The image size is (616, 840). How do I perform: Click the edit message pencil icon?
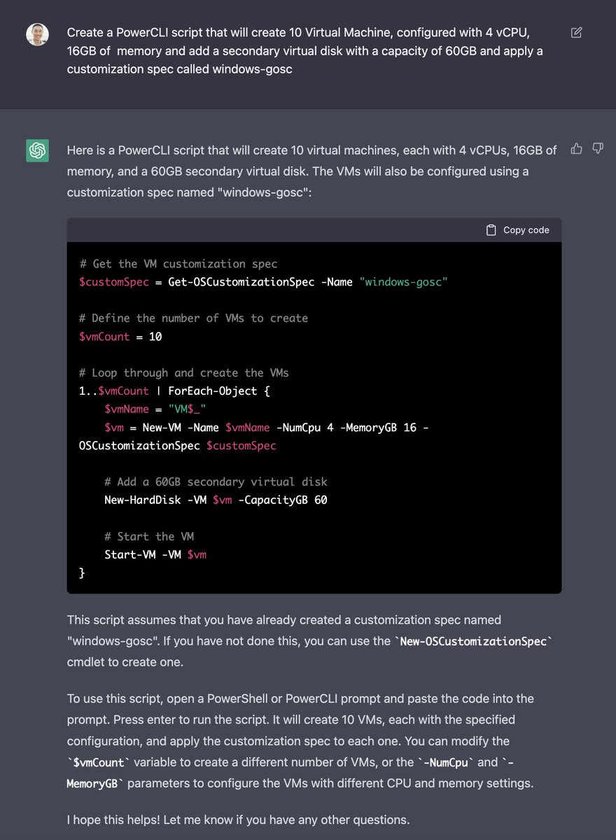point(576,32)
